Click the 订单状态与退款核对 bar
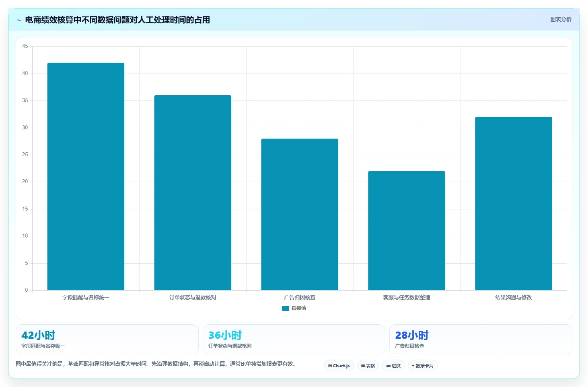 point(193,192)
